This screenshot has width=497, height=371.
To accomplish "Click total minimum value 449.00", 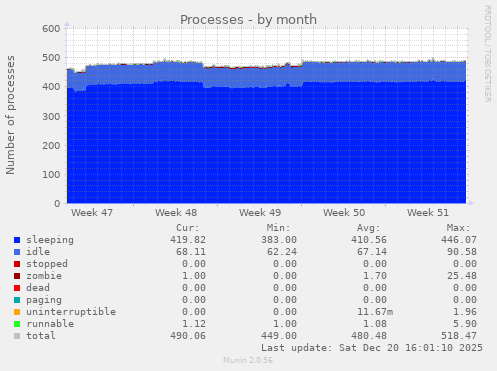I will click(279, 336).
